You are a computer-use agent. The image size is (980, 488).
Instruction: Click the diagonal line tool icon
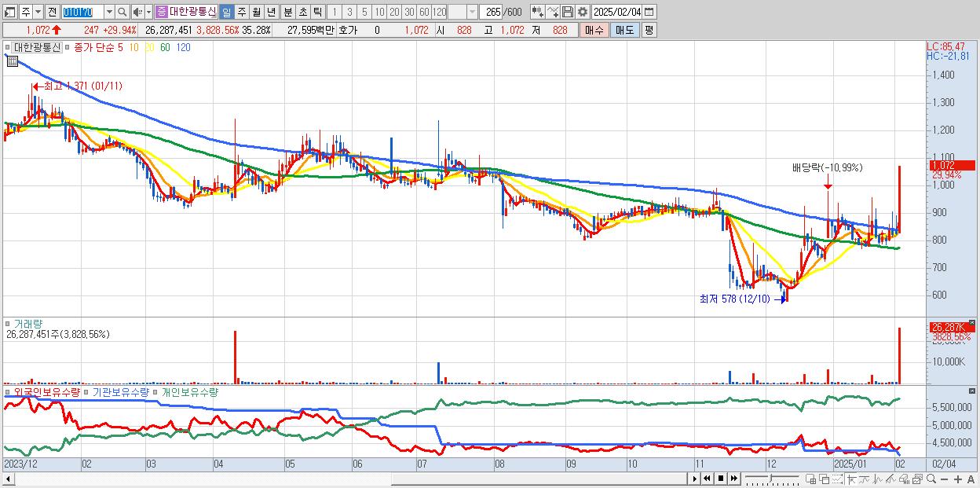891,479
